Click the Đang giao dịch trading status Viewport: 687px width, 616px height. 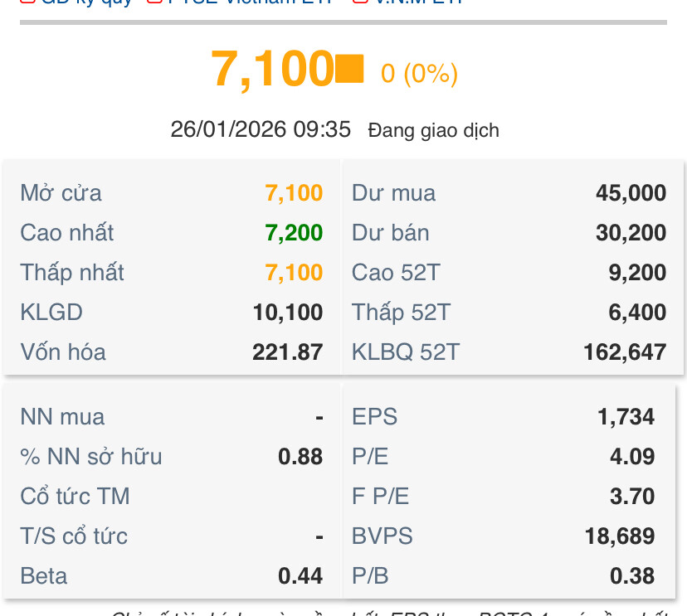click(433, 131)
